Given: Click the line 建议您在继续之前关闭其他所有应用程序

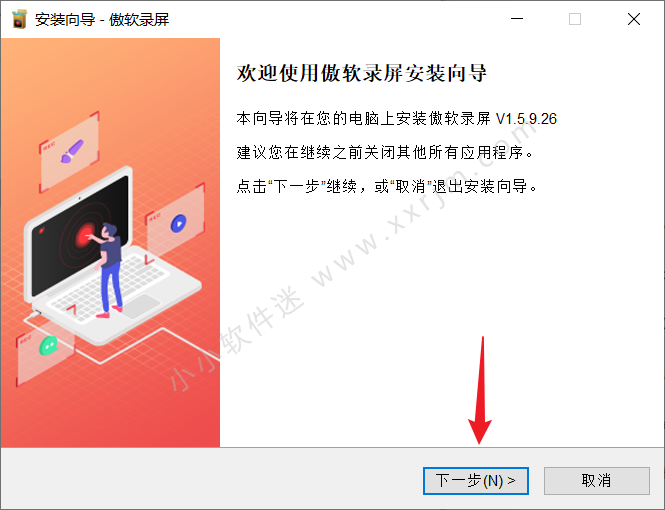Looking at the screenshot, I should [x=385, y=152].
